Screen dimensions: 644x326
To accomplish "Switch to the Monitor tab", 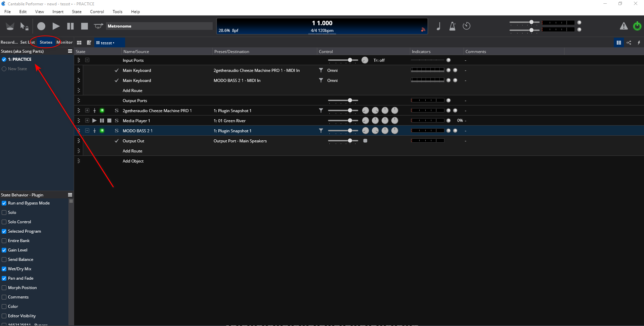I will point(64,42).
